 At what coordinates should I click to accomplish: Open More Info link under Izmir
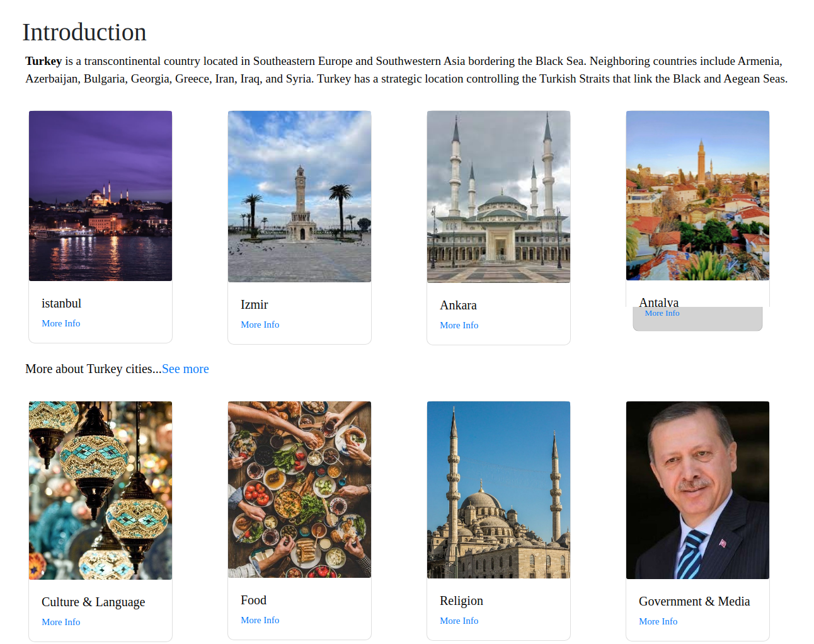coord(260,325)
